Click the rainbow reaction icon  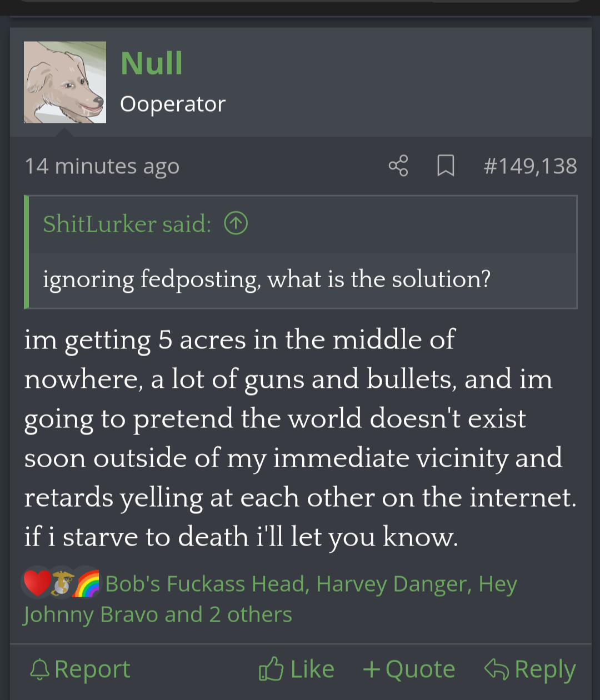(x=86, y=584)
